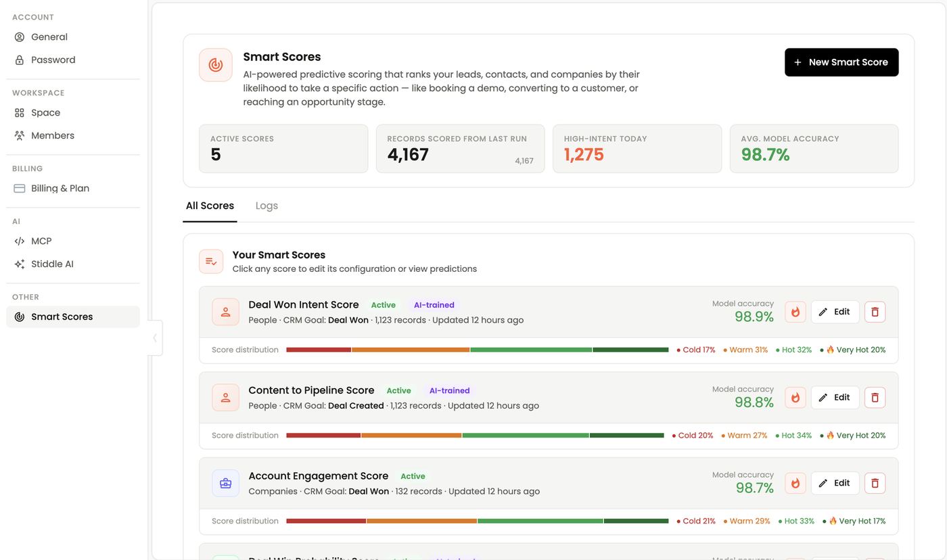Go to the Space workspace page
Screen dimensions: 947x560
[73, 112]
